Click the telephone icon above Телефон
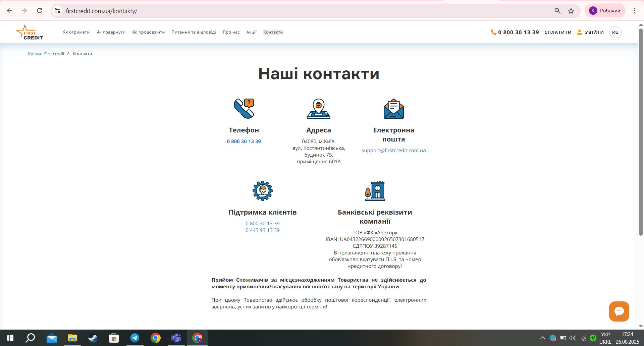The height and width of the screenshot is (346, 644). 244,108
